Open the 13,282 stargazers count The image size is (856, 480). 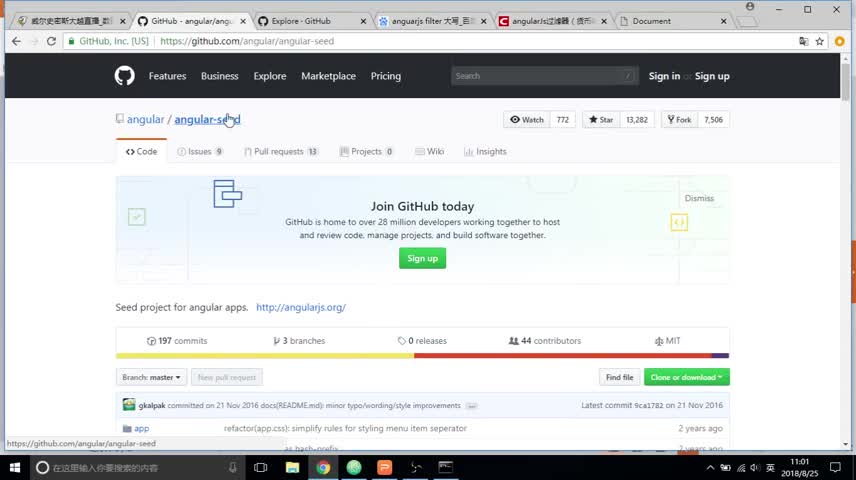point(637,120)
